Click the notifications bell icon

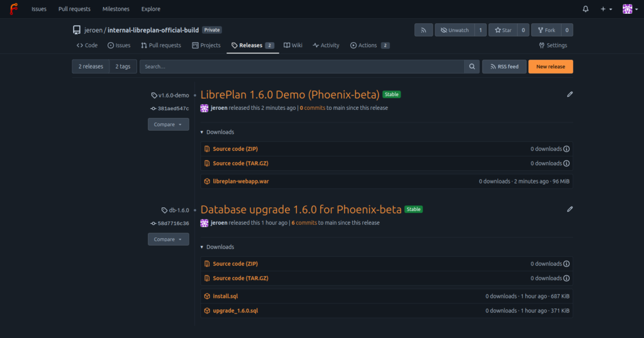point(586,9)
